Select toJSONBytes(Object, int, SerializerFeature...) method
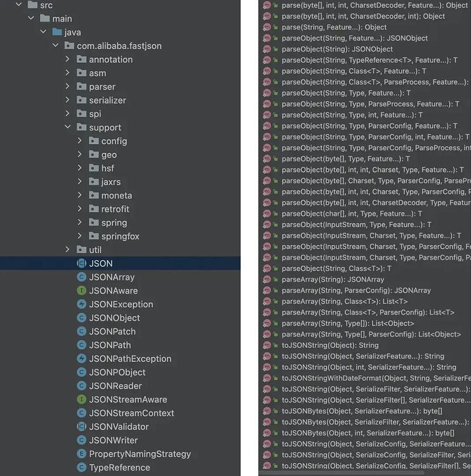Viewport: 471px width, 476px height. pos(368,433)
